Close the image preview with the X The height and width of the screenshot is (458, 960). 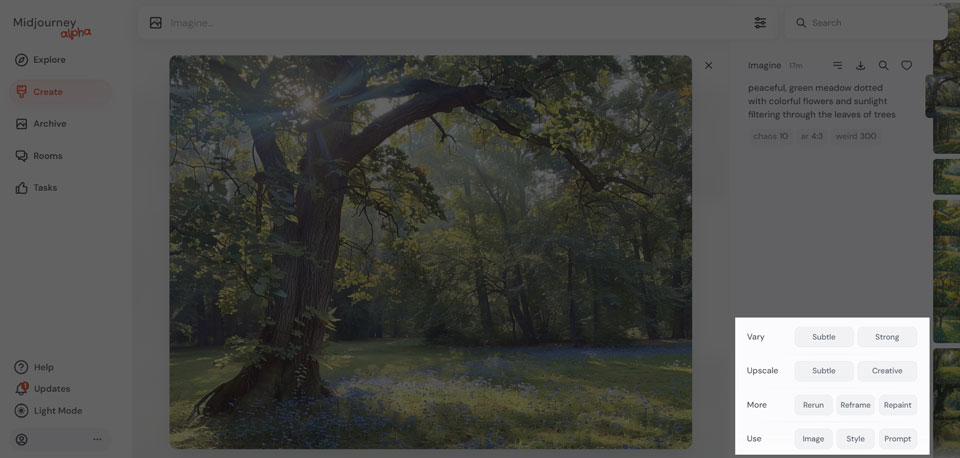pyautogui.click(x=708, y=66)
